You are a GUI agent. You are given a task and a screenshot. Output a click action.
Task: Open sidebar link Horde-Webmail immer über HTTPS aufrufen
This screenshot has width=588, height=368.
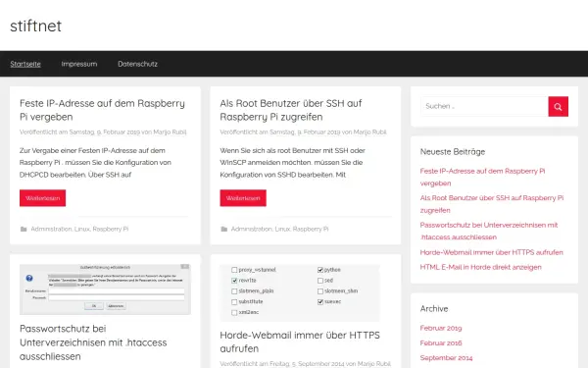(x=491, y=252)
